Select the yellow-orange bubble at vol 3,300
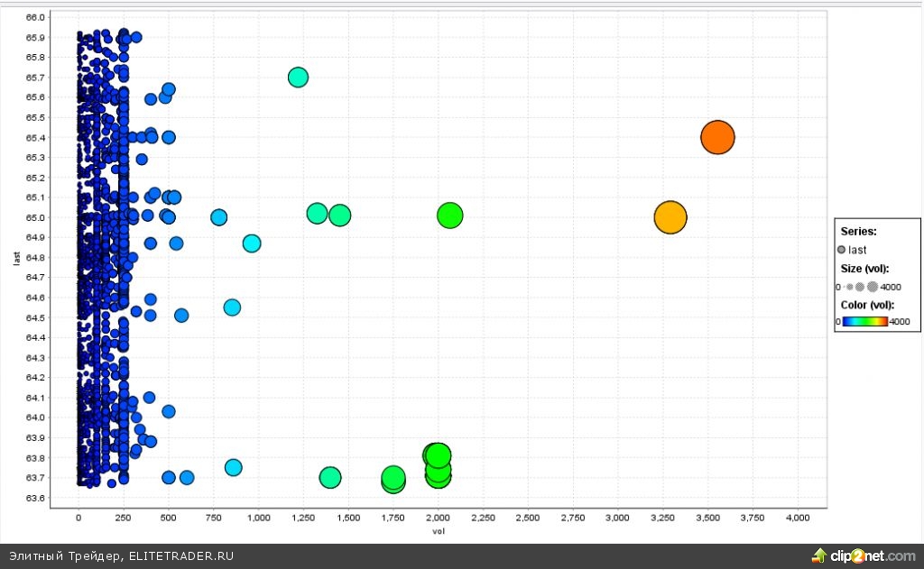This screenshot has width=924, height=569. 670,218
